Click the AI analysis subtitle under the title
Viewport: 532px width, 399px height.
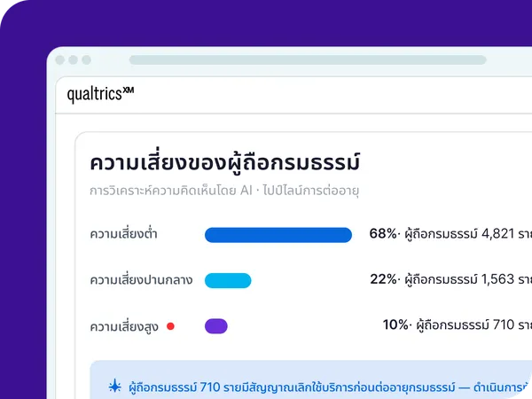point(224,191)
